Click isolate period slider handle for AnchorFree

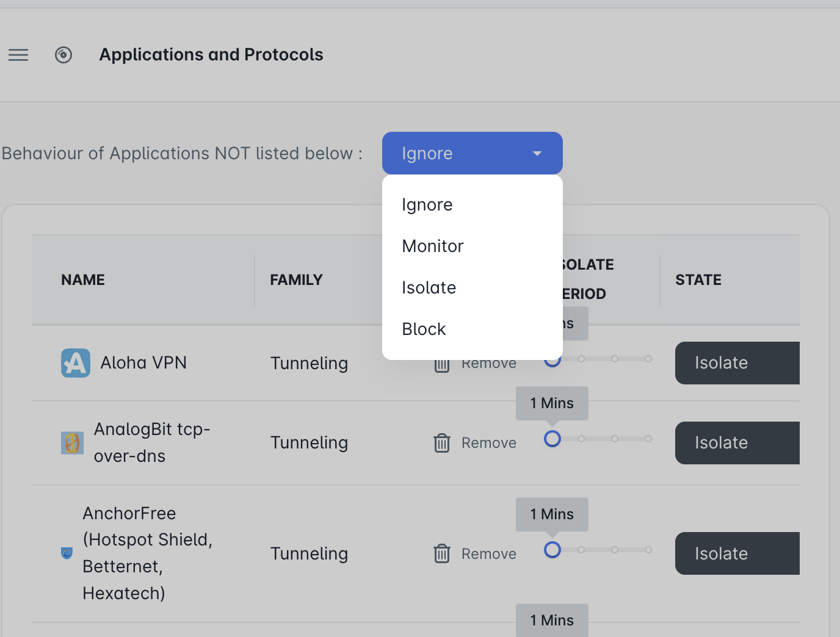[552, 550]
